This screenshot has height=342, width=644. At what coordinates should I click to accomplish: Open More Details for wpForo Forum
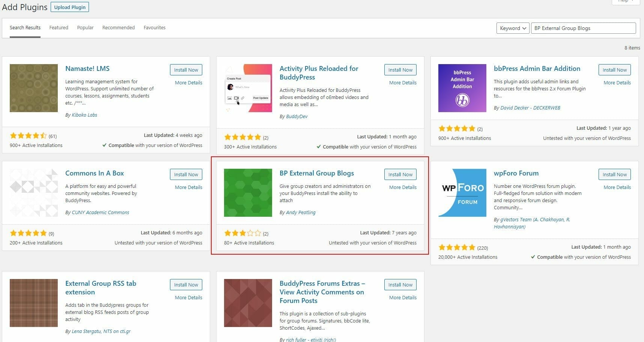point(617,187)
